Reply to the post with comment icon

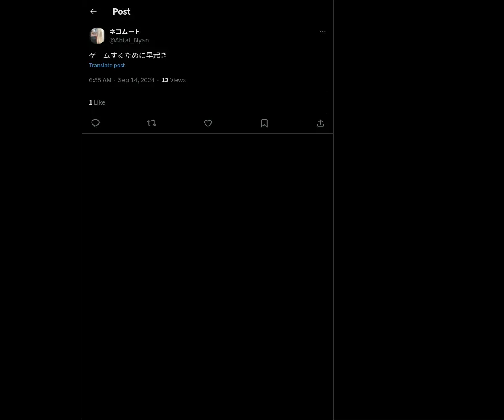[95, 123]
